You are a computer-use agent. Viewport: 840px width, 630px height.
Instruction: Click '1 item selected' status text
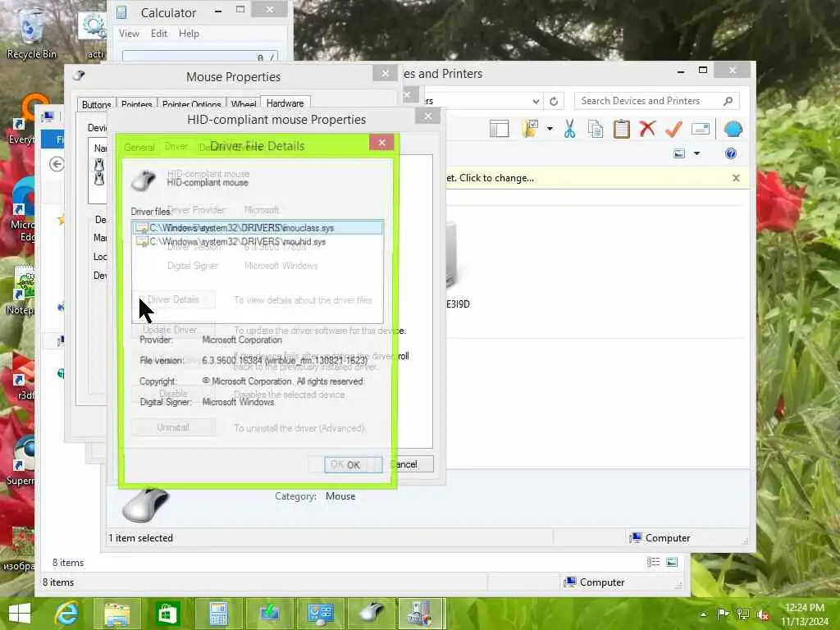(141, 538)
